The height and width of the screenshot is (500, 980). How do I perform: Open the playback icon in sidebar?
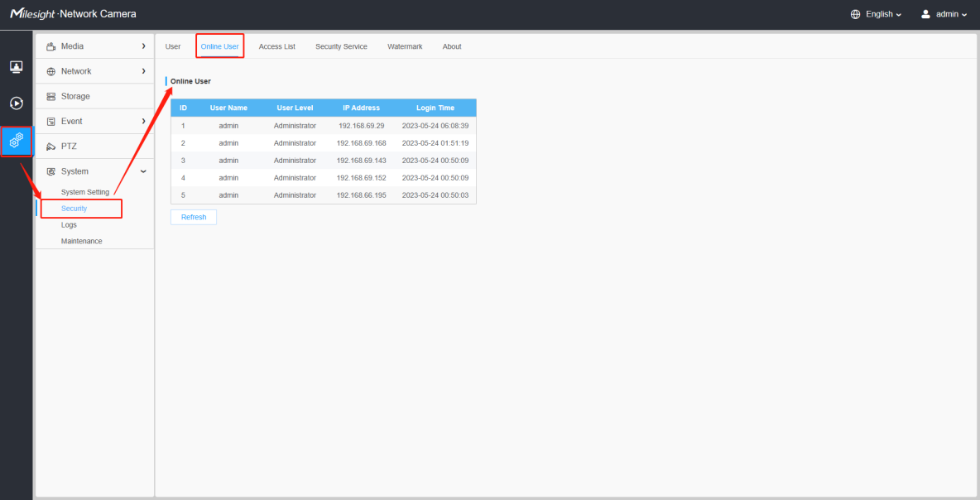pyautogui.click(x=17, y=103)
